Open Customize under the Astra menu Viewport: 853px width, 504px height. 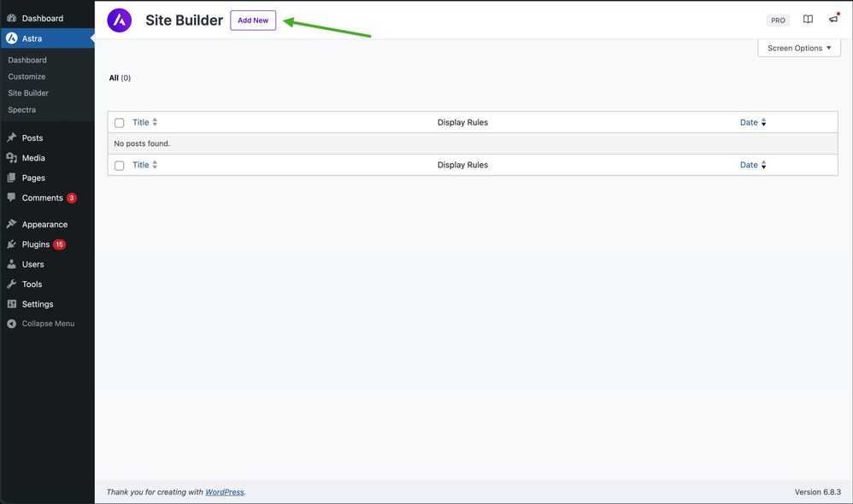click(x=26, y=77)
